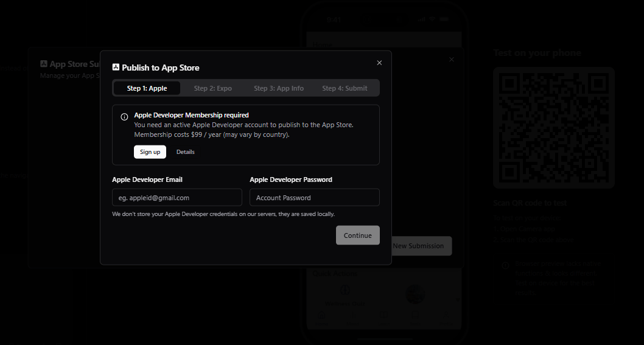644x345 pixels.
Task: Click the Test on your phone heading
Action: [x=537, y=53]
